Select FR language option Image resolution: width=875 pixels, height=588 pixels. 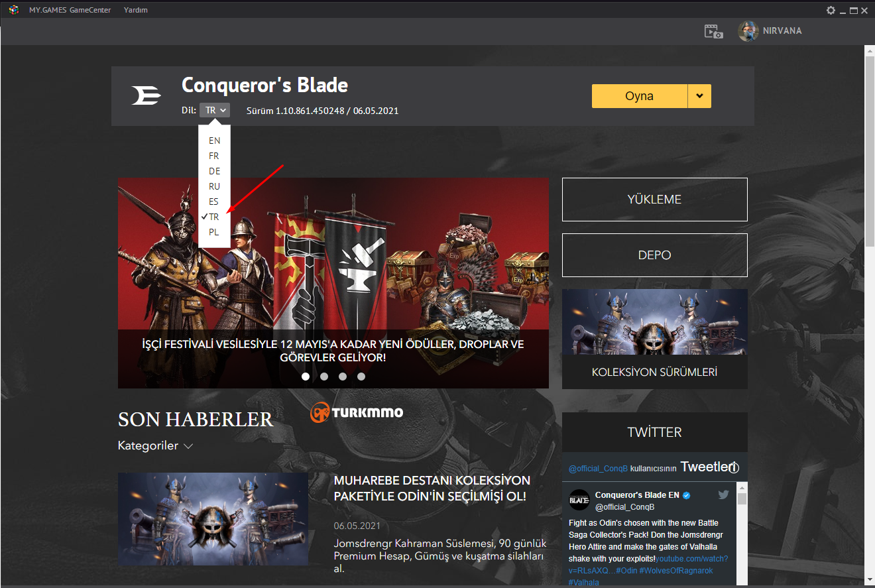(214, 156)
